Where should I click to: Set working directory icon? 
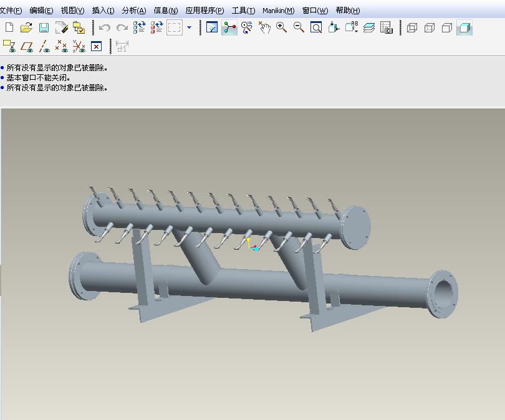(79, 27)
